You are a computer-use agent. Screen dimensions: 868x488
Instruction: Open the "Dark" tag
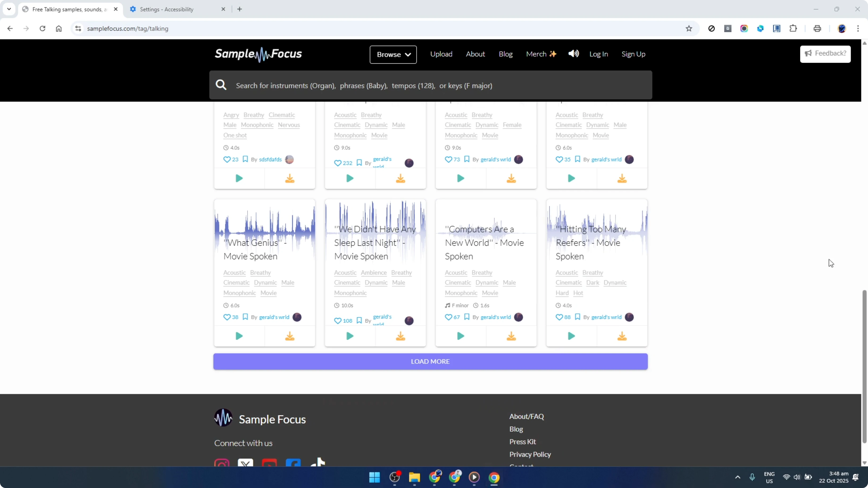592,283
